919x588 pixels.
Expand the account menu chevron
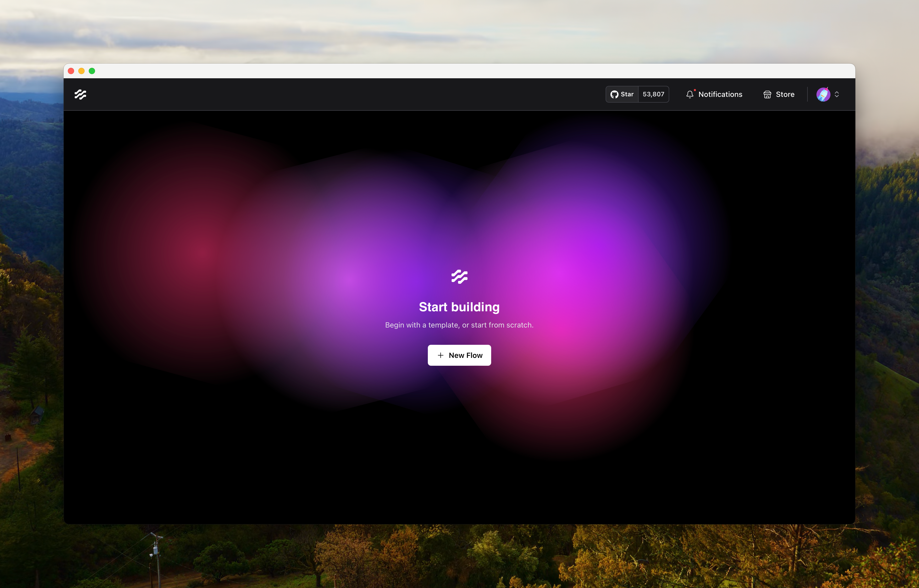(x=837, y=94)
